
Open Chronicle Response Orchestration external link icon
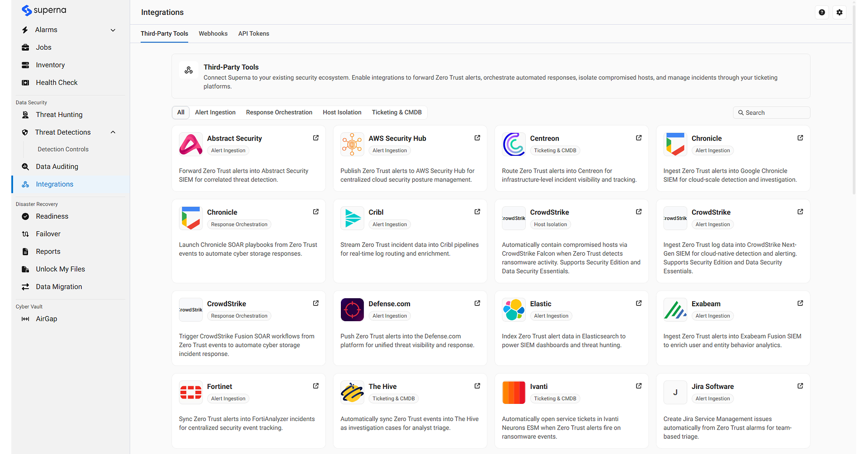click(316, 211)
